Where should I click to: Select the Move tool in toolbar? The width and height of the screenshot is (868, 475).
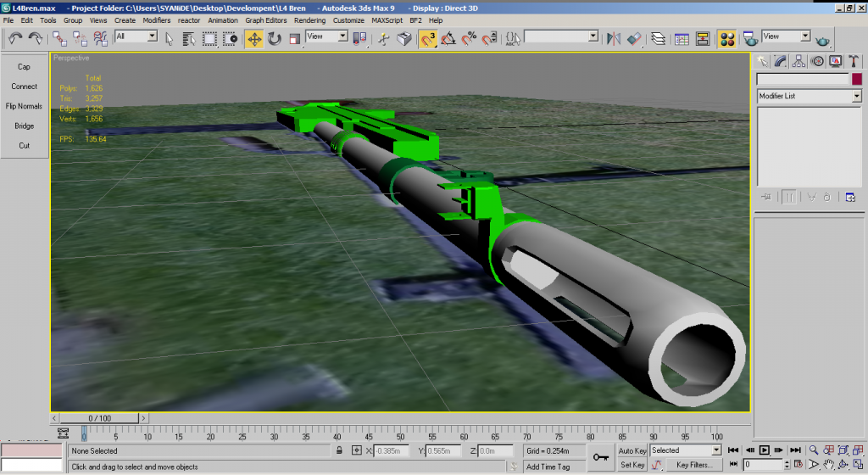253,38
